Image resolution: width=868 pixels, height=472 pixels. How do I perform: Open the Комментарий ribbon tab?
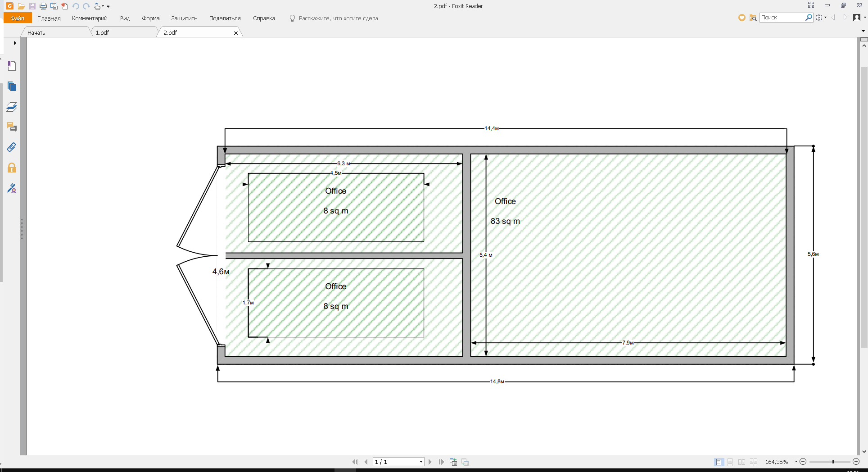pos(90,18)
